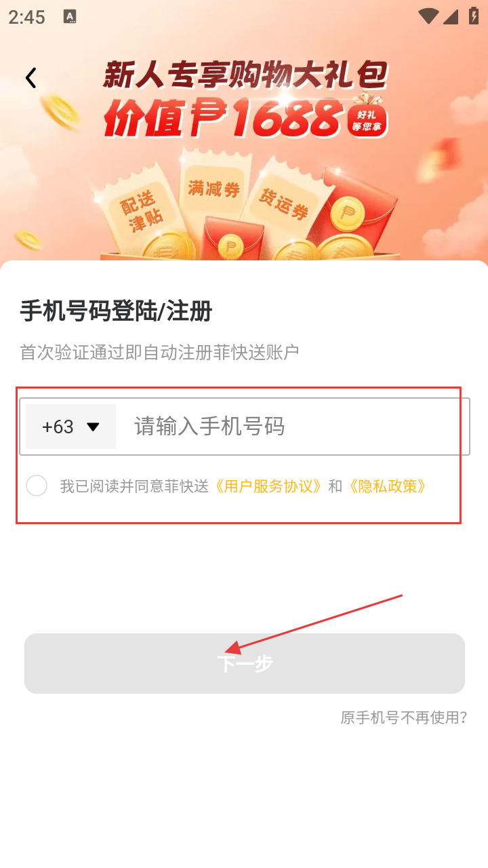Open the 隐私政策 link

pyautogui.click(x=387, y=486)
